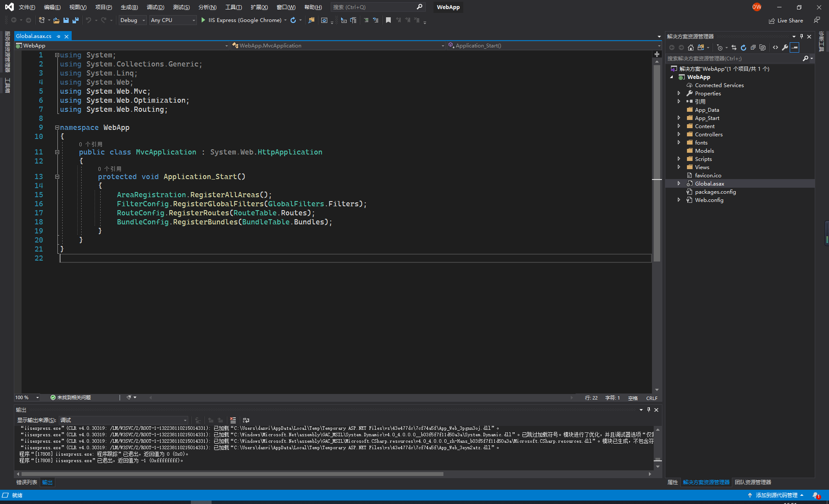This screenshot has height=504, width=829.
Task: Click the Save All toolbar icon
Action: (76, 20)
